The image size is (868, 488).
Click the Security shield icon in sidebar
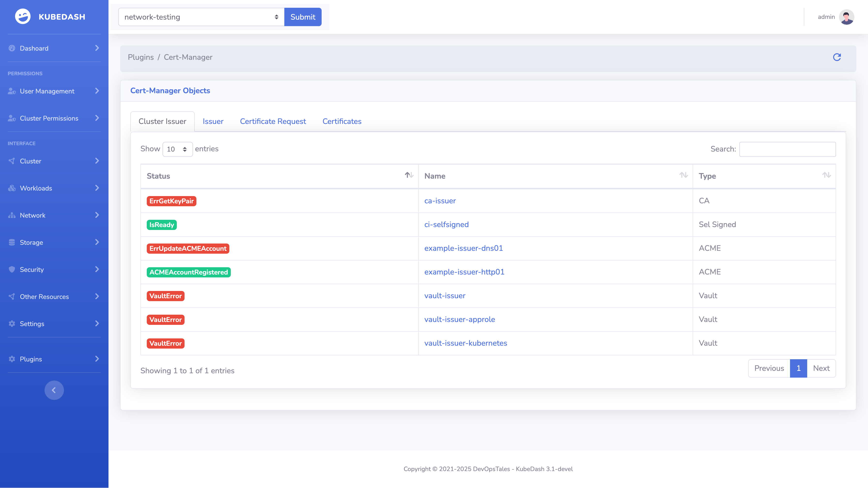tap(12, 269)
